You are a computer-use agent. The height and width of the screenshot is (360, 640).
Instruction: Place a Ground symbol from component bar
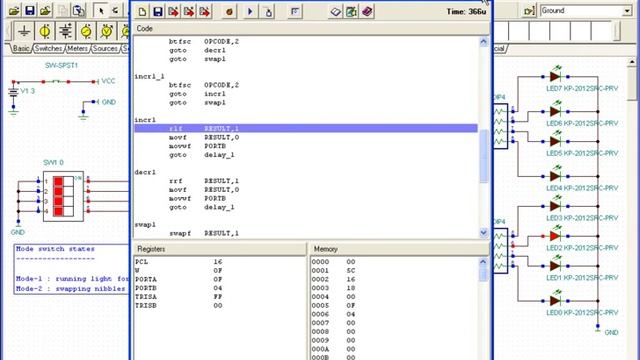coord(24,31)
